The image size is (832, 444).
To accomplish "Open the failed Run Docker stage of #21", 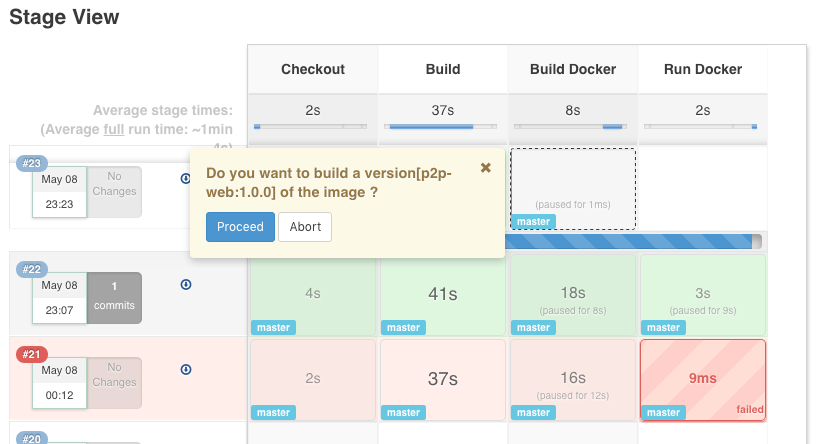I will point(702,379).
